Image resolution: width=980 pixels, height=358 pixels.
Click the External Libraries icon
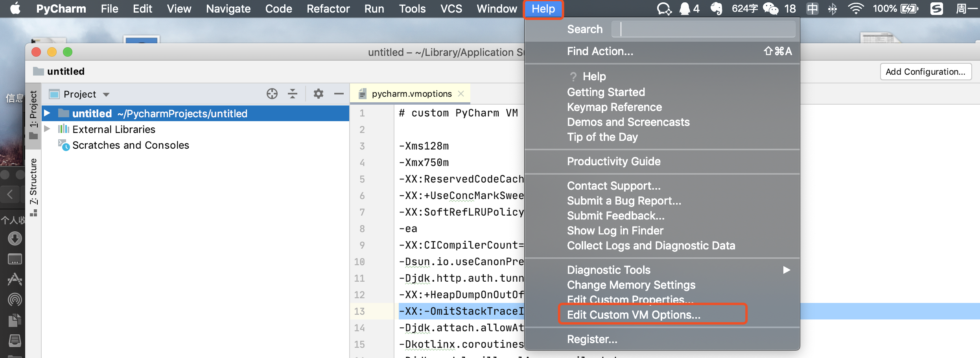pos(63,129)
